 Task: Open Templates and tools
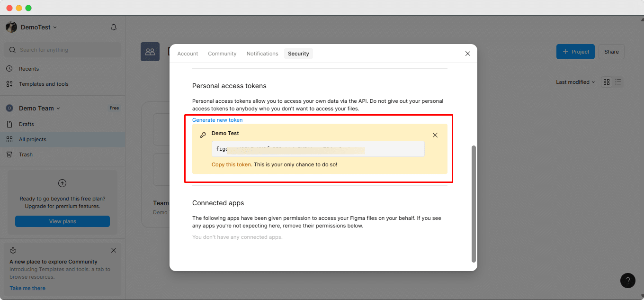(44, 84)
